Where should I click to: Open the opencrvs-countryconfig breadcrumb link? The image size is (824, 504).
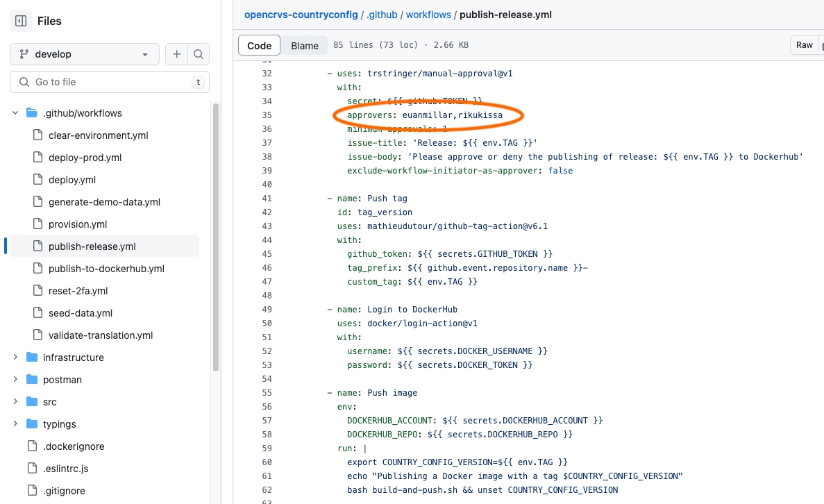[x=301, y=15]
